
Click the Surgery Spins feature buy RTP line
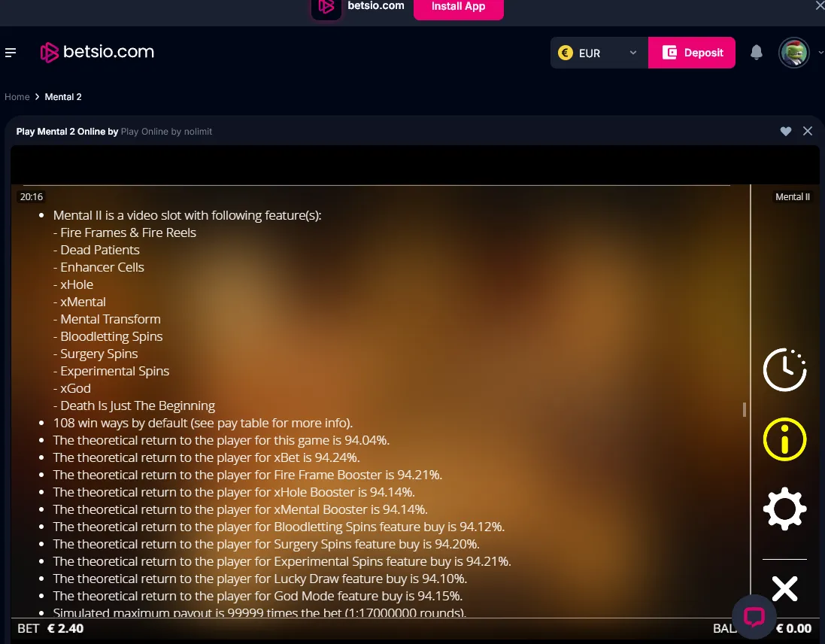[x=266, y=545]
